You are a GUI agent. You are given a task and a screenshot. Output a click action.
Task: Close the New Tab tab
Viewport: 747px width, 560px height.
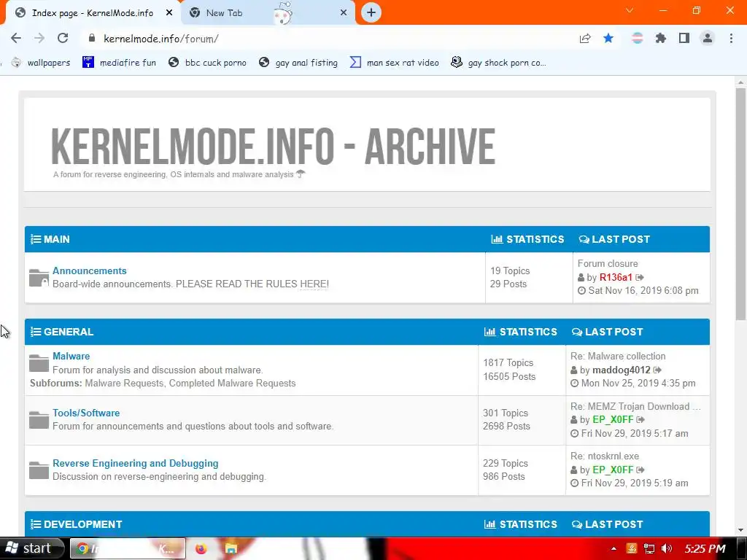(x=344, y=13)
